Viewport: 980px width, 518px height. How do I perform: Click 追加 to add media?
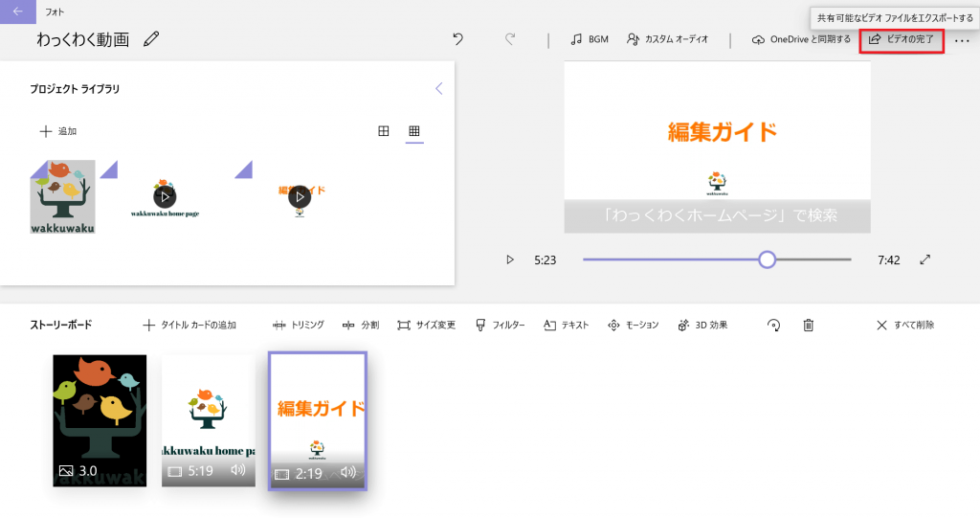tap(57, 131)
